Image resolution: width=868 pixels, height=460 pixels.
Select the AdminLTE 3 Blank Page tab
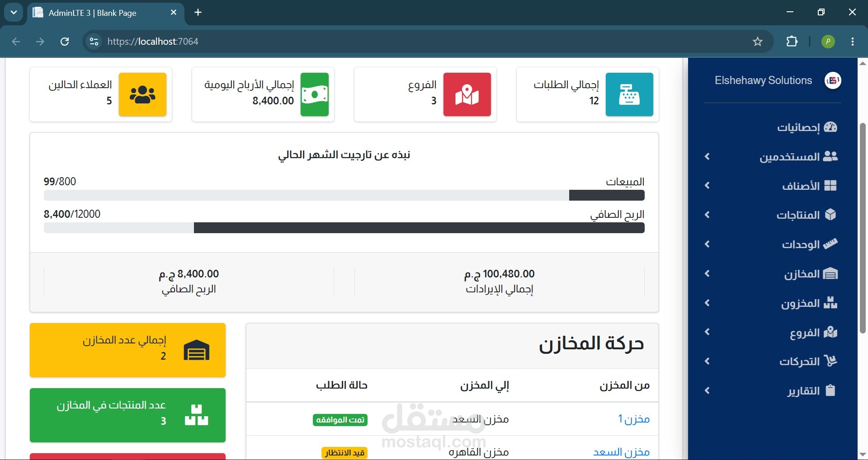[x=106, y=13]
